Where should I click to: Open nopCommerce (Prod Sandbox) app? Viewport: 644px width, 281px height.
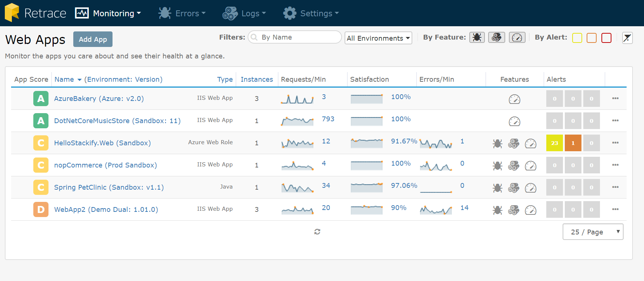105,165
